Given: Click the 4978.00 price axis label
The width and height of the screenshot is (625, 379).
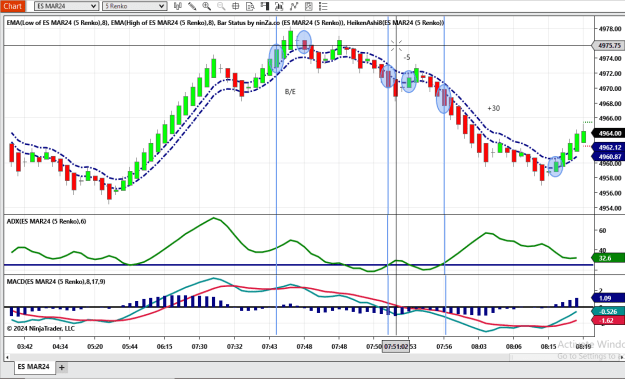Looking at the screenshot, I should coord(610,29).
